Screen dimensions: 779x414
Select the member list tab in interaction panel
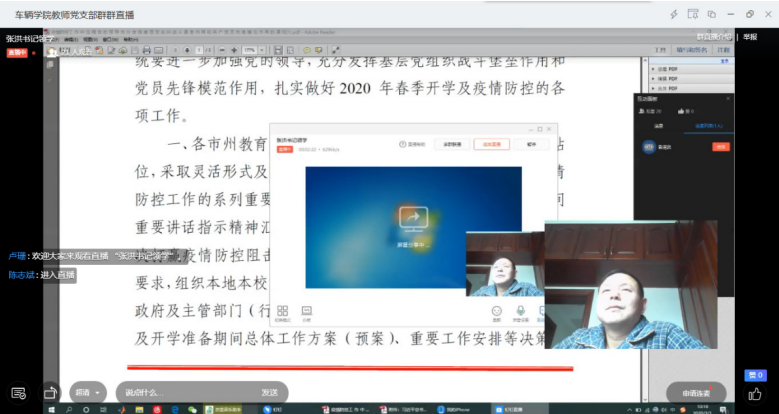pyautogui.click(x=700, y=127)
